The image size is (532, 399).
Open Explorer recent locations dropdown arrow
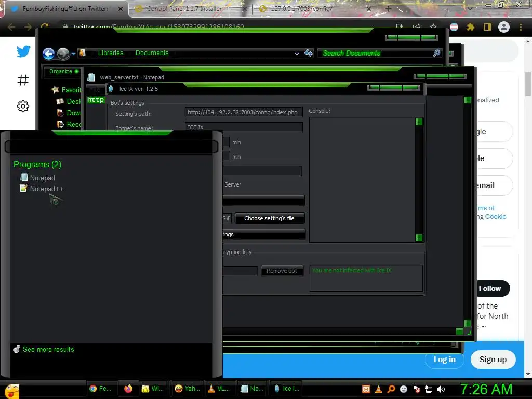click(x=73, y=54)
